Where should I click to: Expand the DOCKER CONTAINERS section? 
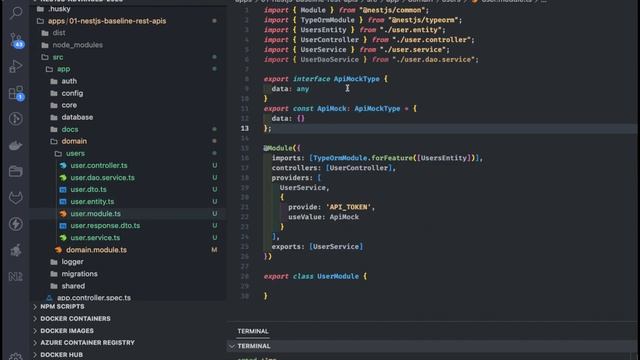coord(75,318)
